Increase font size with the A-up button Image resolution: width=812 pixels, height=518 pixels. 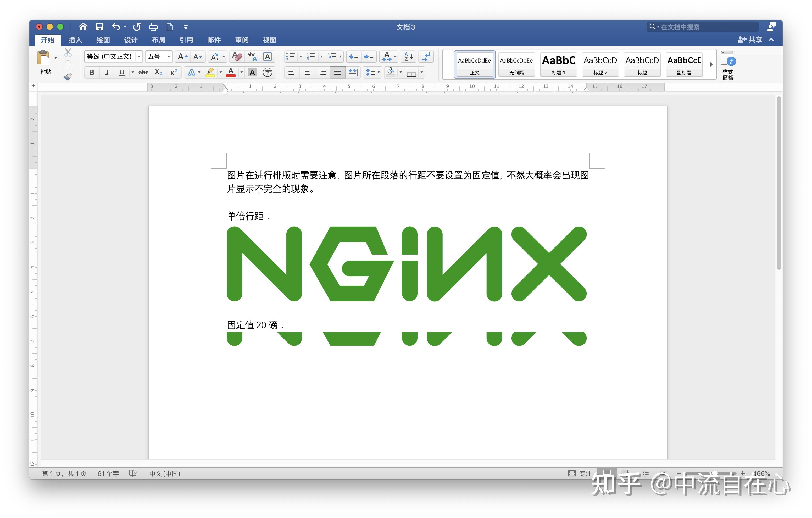pos(182,56)
